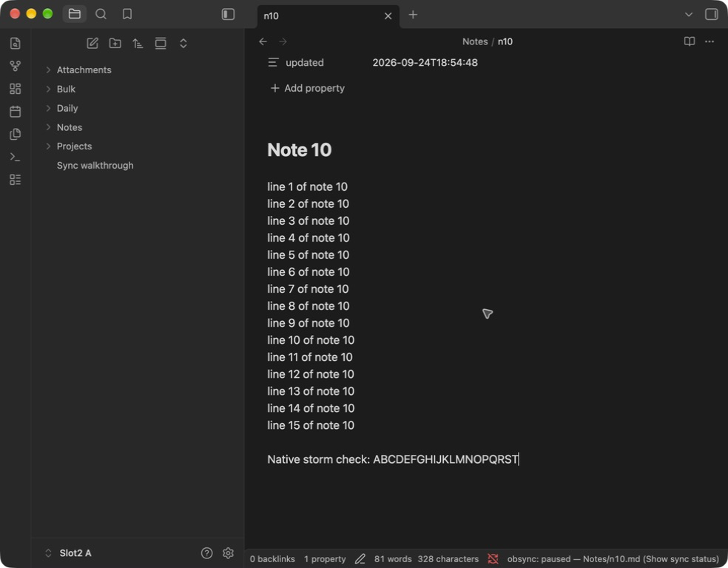728x568 pixels.
Task: Click on line 1 of note 10
Action: [307, 186]
